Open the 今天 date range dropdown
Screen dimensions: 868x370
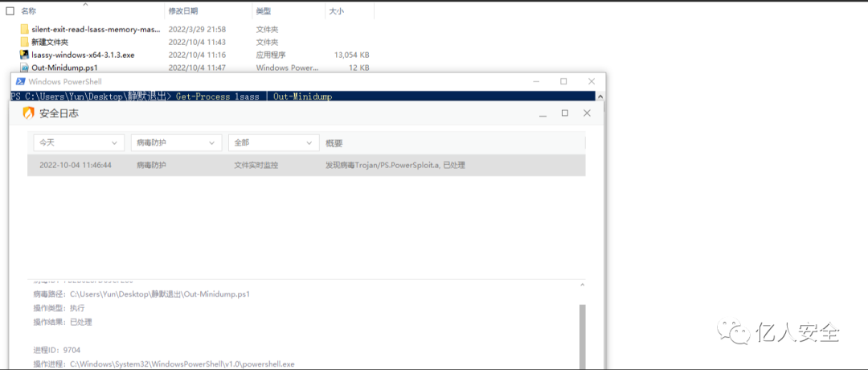(79, 142)
